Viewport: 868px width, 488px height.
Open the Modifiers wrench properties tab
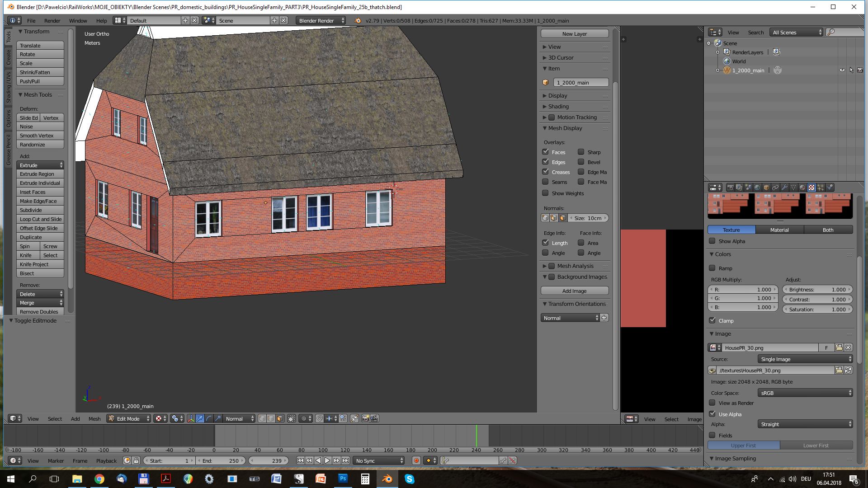pos(784,188)
